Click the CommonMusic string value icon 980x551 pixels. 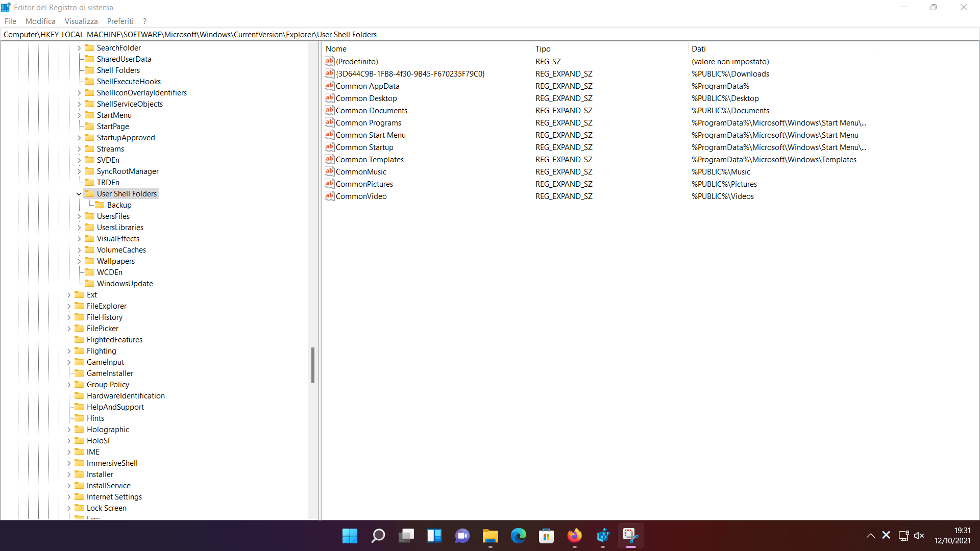point(329,171)
